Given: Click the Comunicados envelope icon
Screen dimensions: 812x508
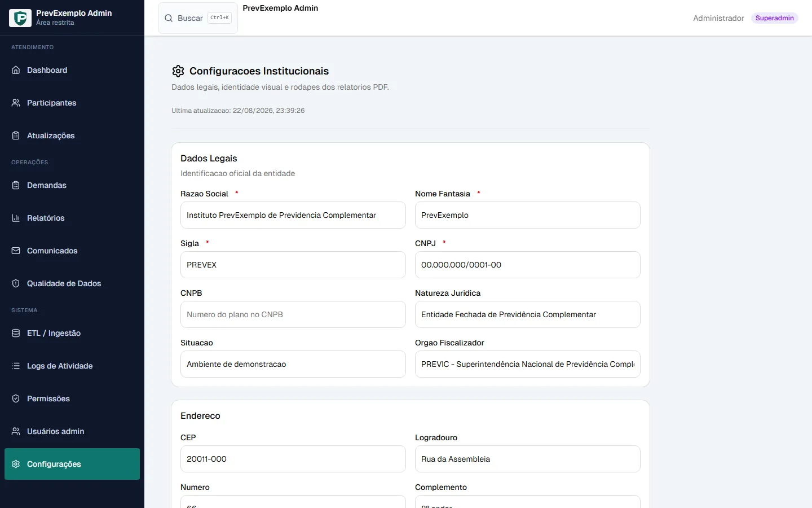Looking at the screenshot, I should click(16, 251).
